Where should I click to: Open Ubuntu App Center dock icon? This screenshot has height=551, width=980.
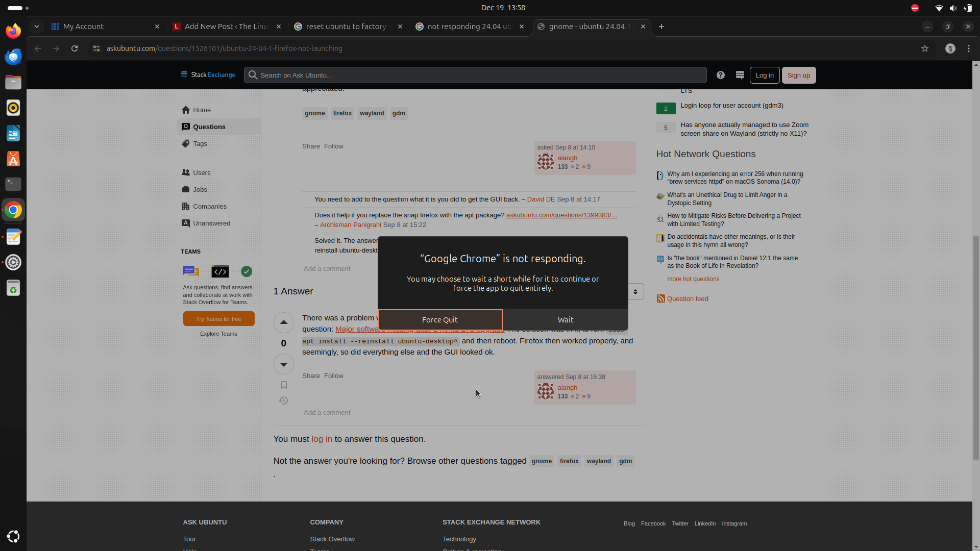pyautogui.click(x=13, y=159)
